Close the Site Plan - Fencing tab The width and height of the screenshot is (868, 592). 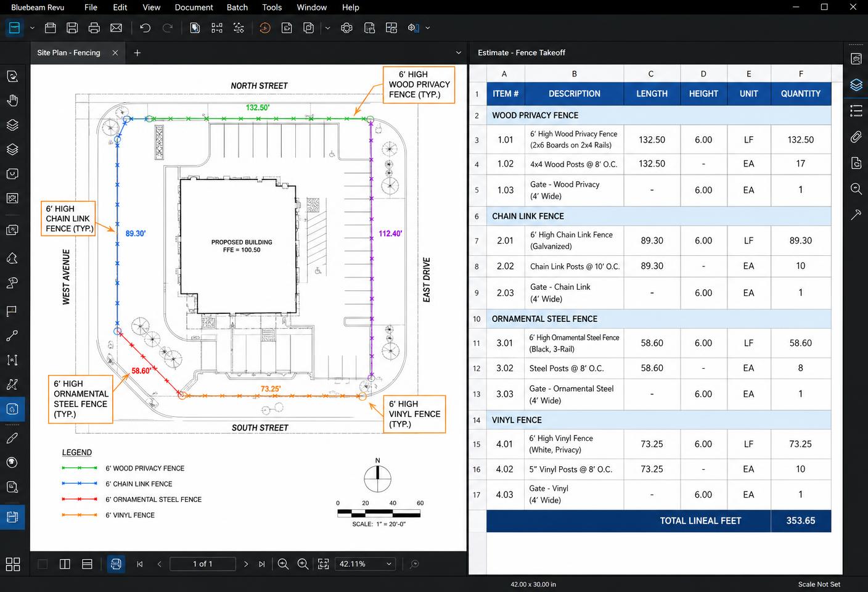coord(115,53)
